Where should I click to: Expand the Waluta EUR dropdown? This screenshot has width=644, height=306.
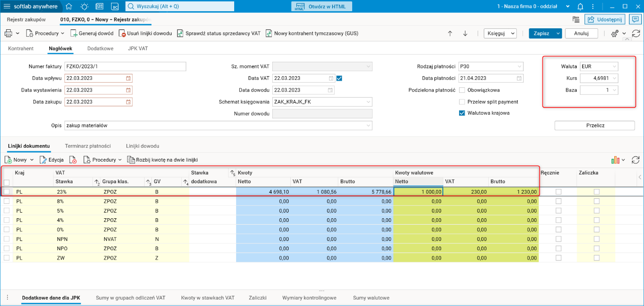(615, 66)
